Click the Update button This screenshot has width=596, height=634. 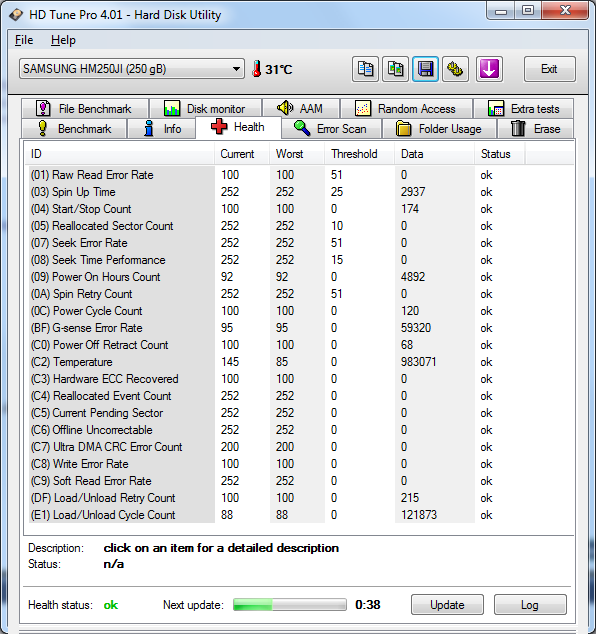pos(447,604)
